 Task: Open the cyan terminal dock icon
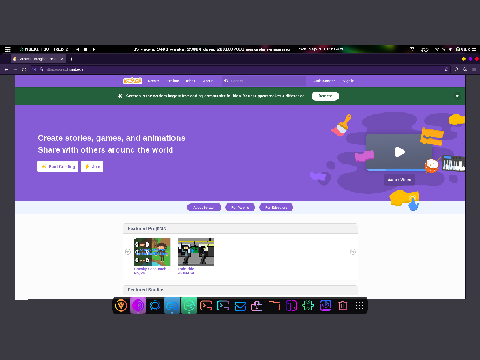223,306
